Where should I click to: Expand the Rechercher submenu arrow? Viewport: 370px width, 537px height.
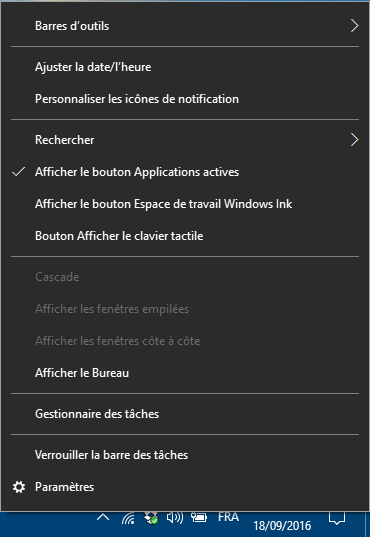pos(355,140)
